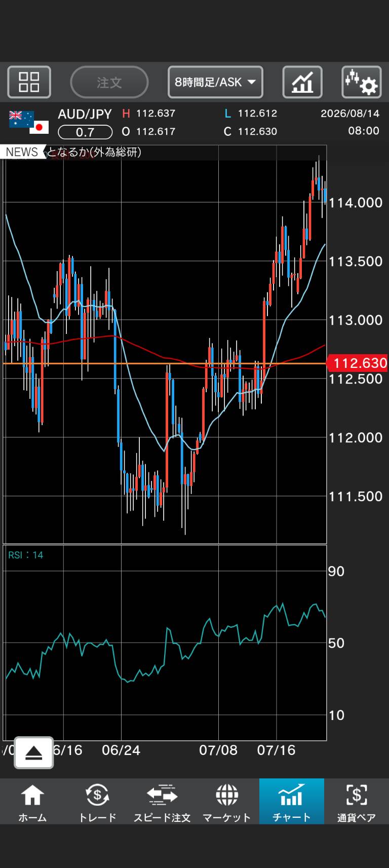Tap the AUD/JPY currency pair label

coord(85,114)
